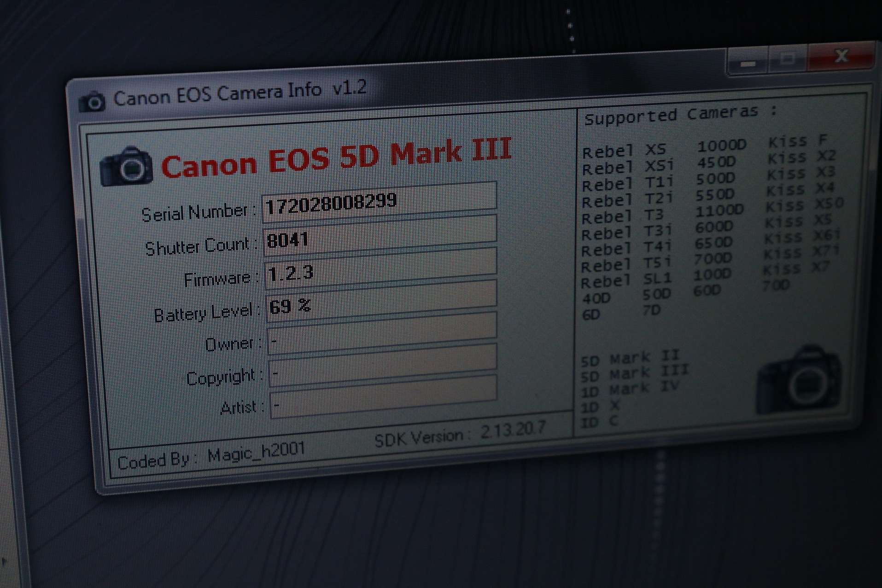Viewport: 882px width, 588px height.
Task: Click the SDK Version 2.13.20.7 text
Action: pos(460,434)
